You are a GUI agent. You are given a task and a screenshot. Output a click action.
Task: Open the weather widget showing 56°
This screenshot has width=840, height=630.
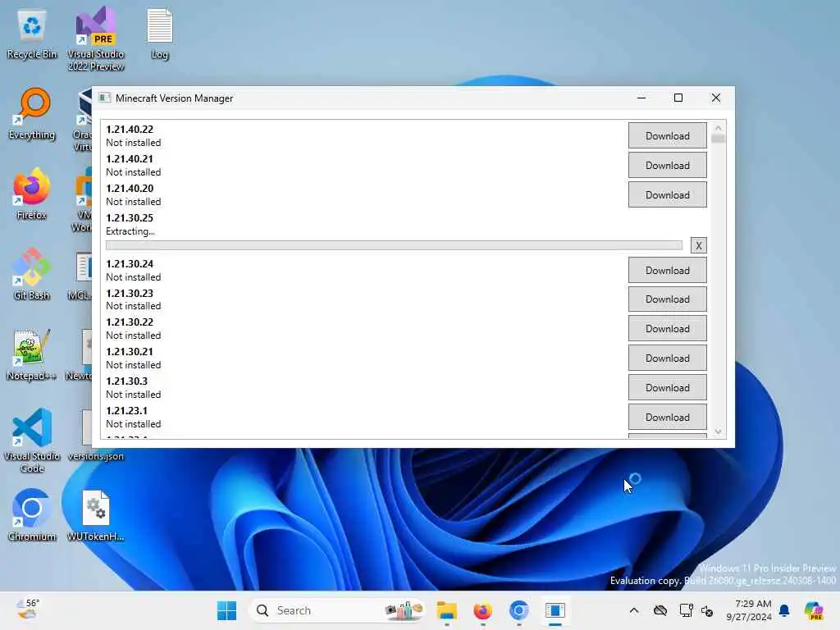[x=28, y=610]
